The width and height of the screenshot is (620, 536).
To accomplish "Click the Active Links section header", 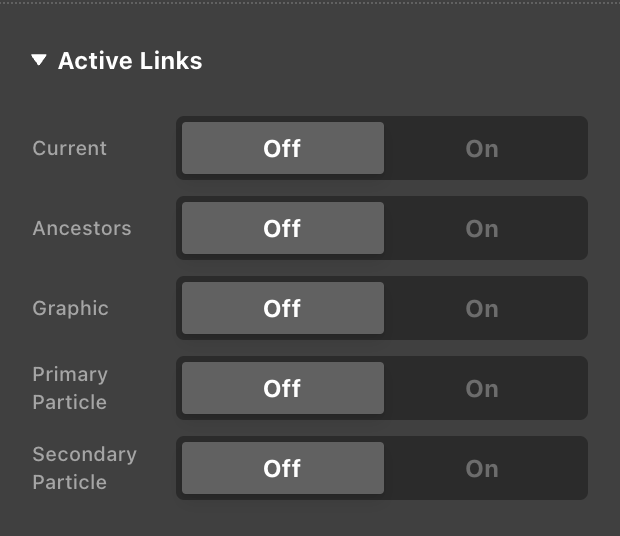I will pos(130,61).
